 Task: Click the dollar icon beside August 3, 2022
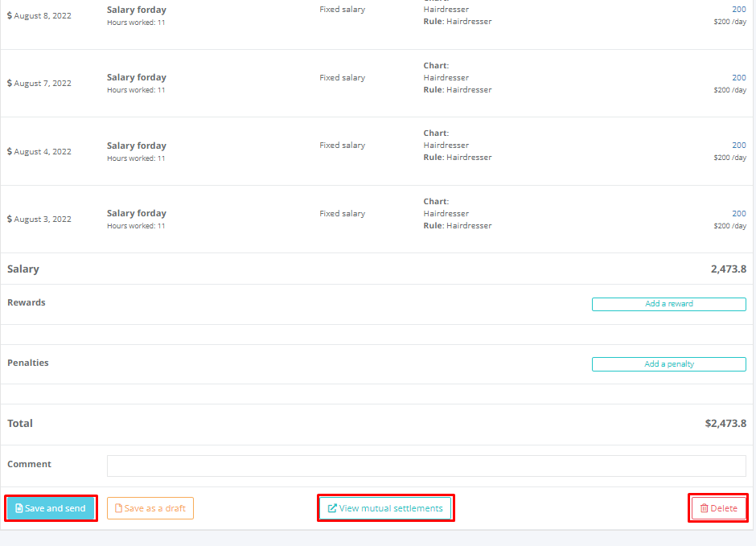(x=10, y=220)
